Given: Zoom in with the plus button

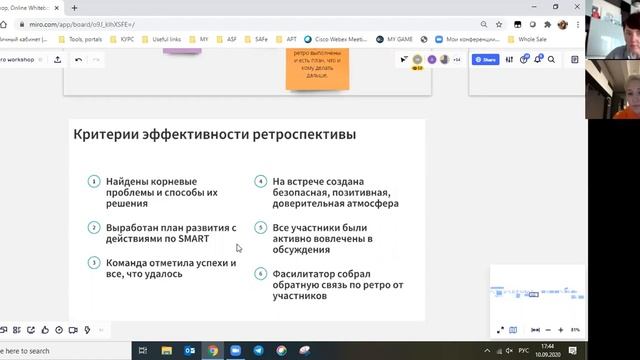Looking at the screenshot, I should point(561,330).
